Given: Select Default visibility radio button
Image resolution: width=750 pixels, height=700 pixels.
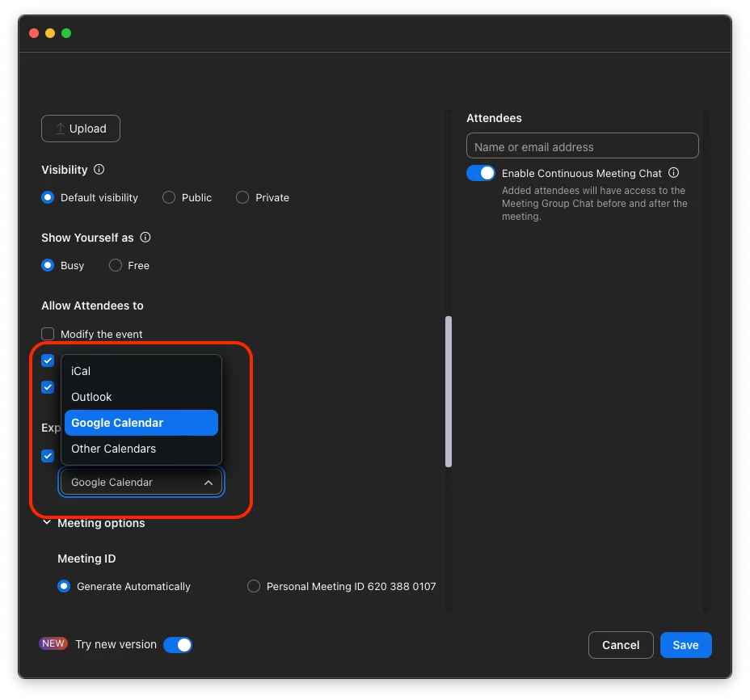Looking at the screenshot, I should [x=48, y=197].
